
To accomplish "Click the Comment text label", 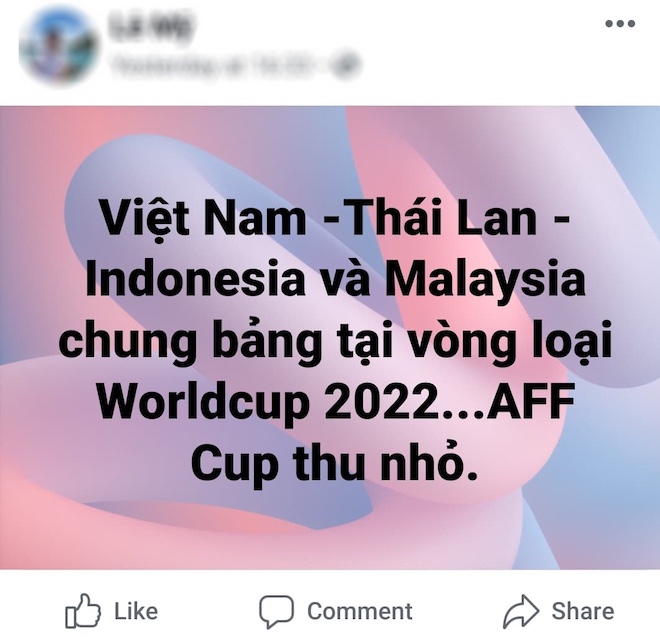I will (360, 611).
